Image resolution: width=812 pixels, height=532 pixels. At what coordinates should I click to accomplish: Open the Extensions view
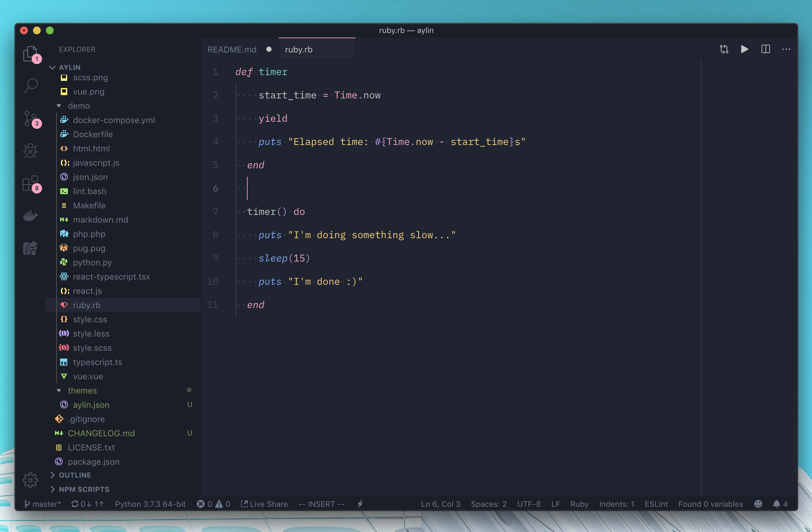click(x=30, y=184)
